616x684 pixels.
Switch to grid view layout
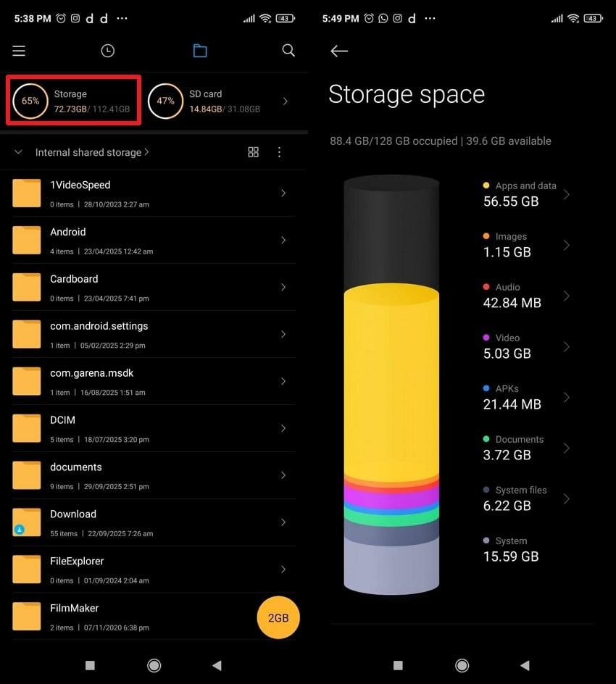coord(253,152)
